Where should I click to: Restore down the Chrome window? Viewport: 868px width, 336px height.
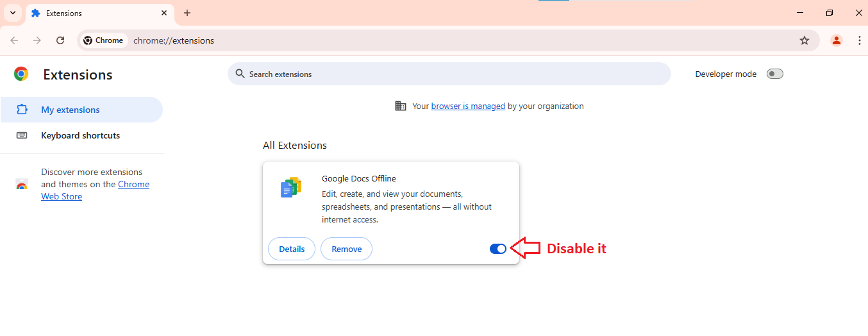(x=830, y=13)
